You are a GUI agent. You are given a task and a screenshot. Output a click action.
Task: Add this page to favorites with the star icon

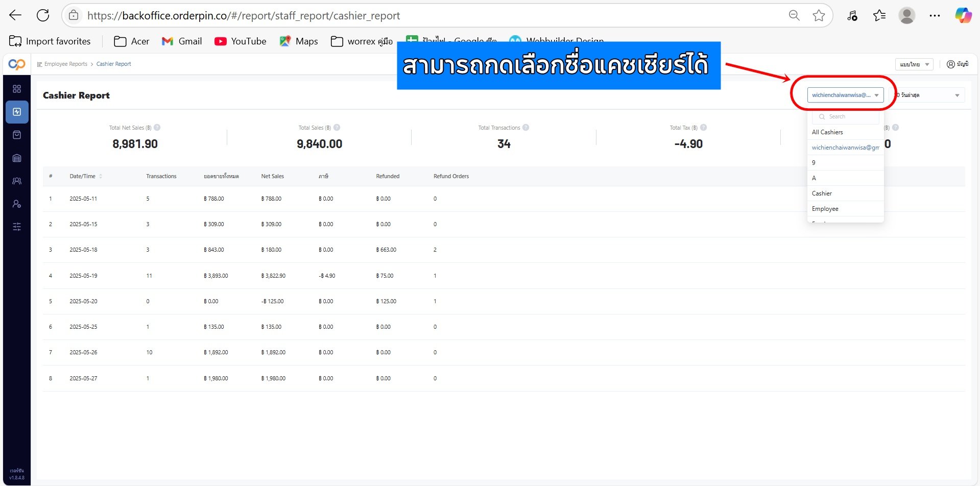(x=819, y=15)
